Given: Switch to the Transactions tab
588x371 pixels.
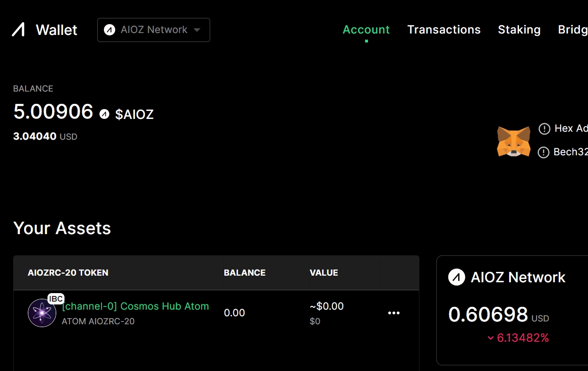Looking at the screenshot, I should tap(443, 30).
